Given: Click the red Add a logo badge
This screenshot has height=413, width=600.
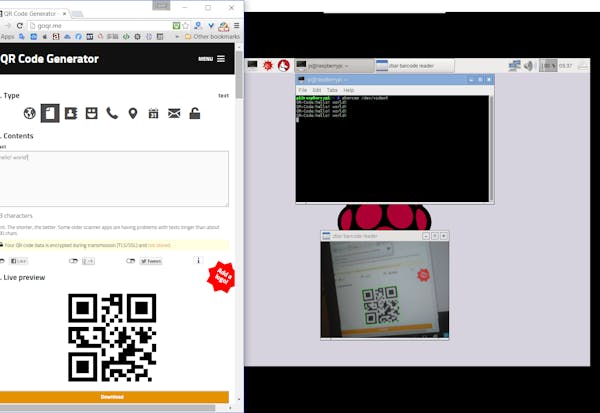Looking at the screenshot, I should (221, 277).
